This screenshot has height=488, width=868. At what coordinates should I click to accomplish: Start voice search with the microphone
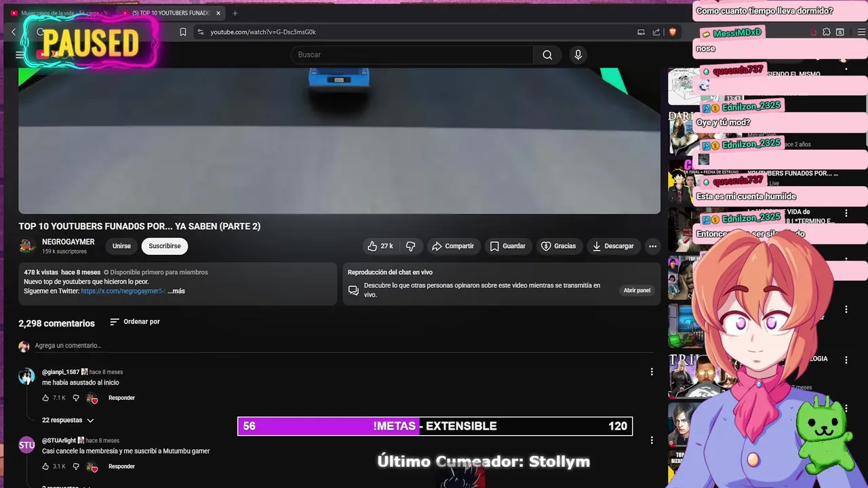click(578, 55)
